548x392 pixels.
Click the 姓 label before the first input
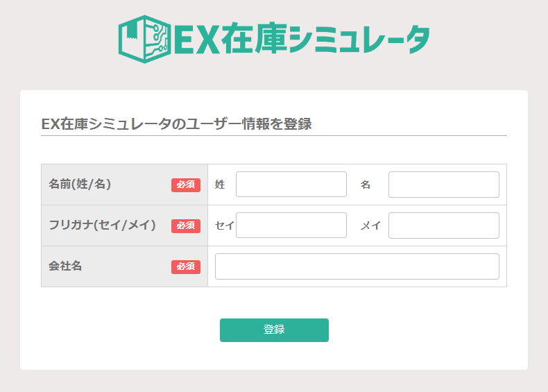click(x=220, y=185)
